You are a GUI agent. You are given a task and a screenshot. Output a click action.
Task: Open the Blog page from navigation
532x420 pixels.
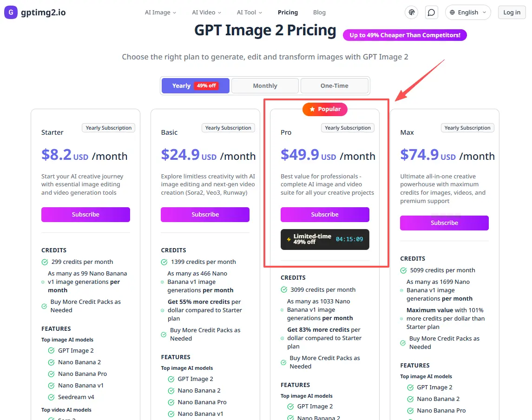[319, 13]
